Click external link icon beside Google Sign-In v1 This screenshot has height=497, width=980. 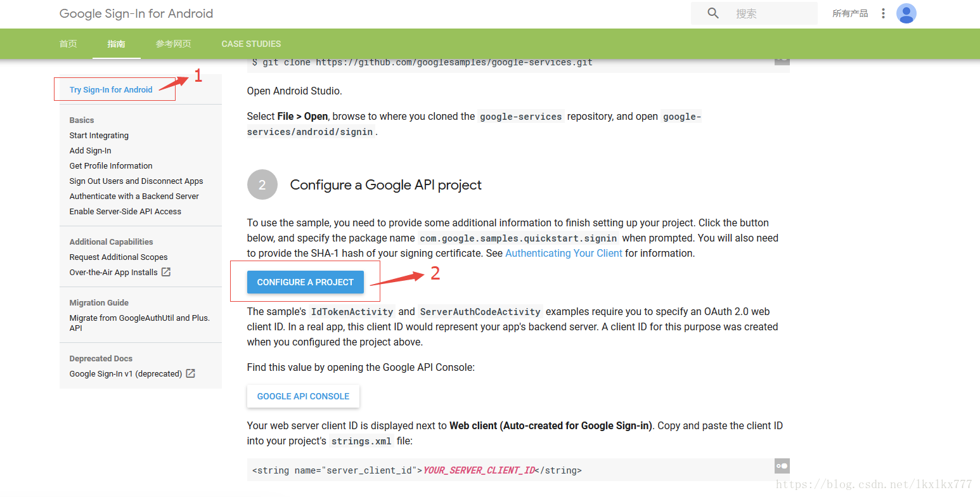pos(190,373)
